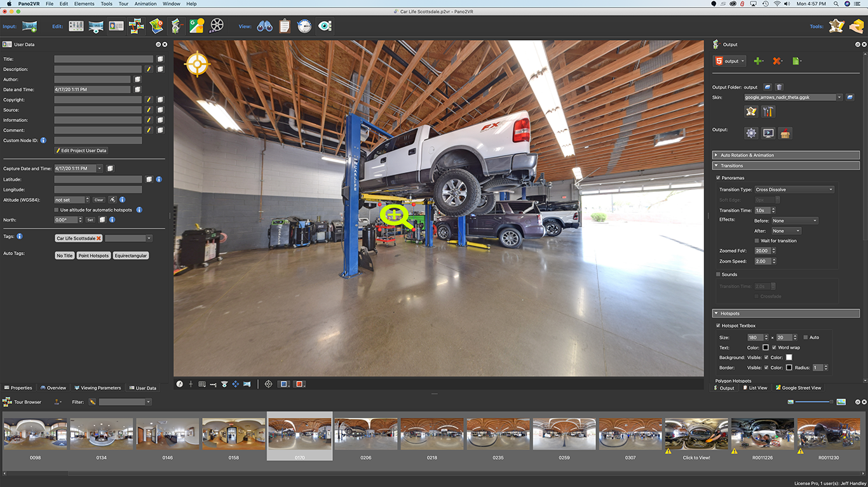Open the Google Street View toolbar icon
Image resolution: width=868 pixels, height=487 pixels.
tap(196, 26)
